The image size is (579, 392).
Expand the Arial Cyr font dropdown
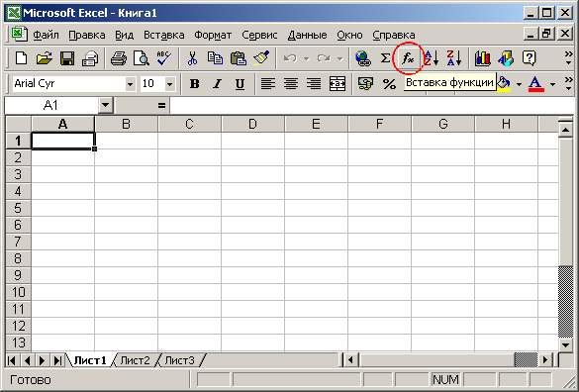click(130, 84)
